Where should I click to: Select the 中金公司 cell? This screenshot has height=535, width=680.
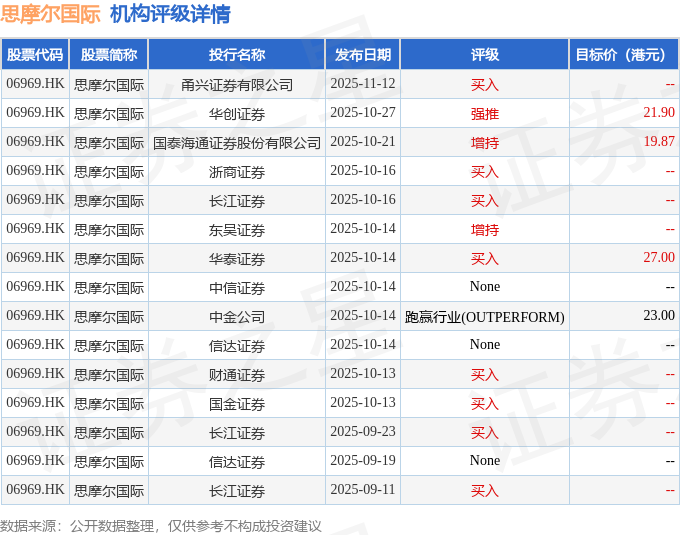click(237, 316)
